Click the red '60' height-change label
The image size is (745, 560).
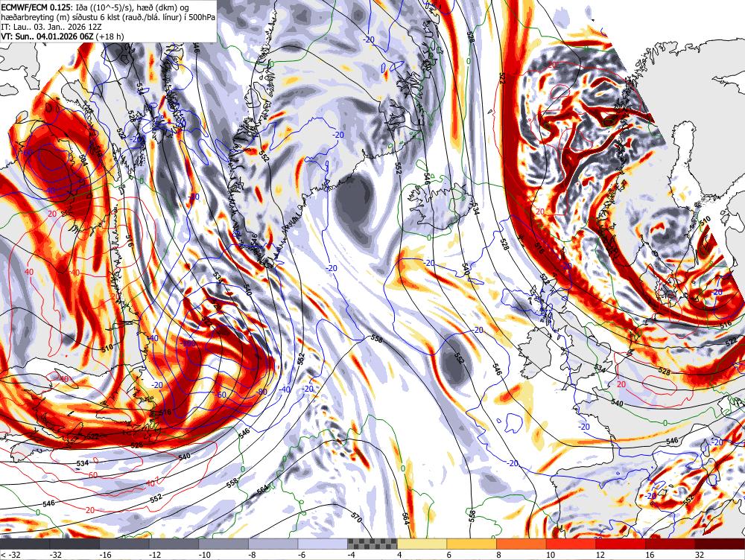click(x=93, y=475)
